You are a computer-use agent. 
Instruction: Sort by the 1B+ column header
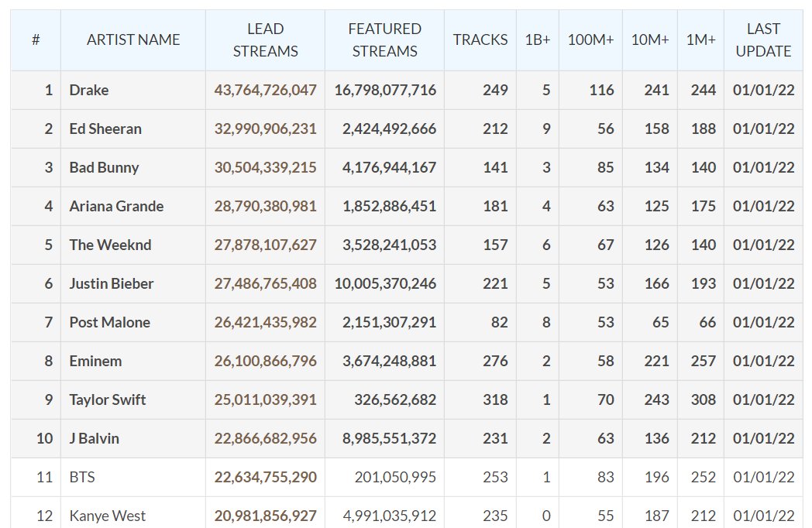538,39
